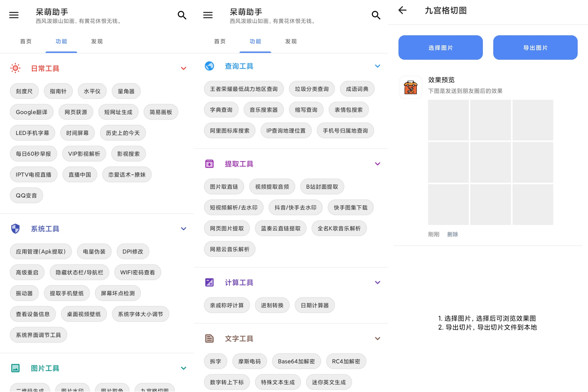The width and height of the screenshot is (588, 392).
Task: Open search in 呆萌助手
Action: pos(182,15)
